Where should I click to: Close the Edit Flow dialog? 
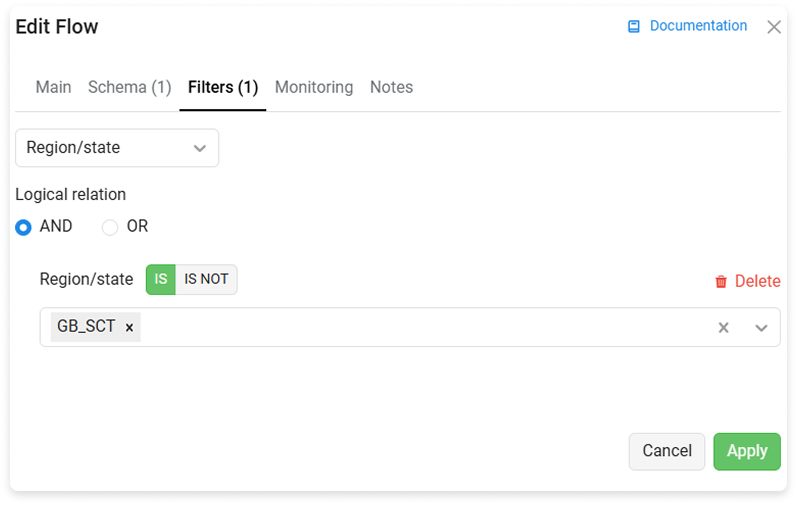[774, 27]
